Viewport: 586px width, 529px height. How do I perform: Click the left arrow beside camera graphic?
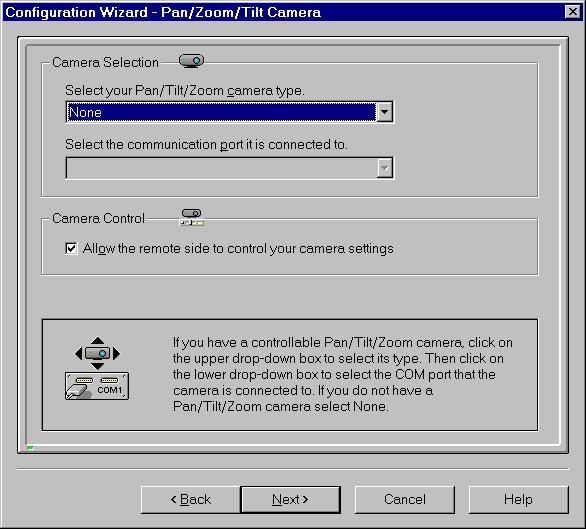(78, 353)
